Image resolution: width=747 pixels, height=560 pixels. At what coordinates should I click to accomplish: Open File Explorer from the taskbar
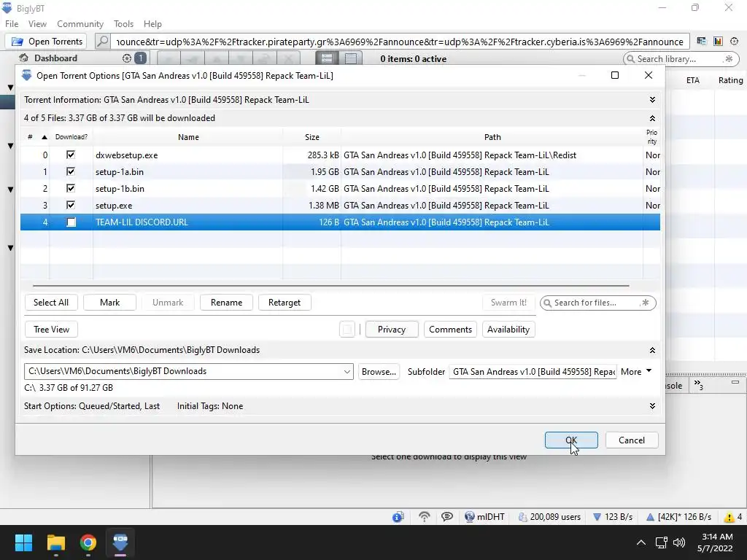pos(55,542)
